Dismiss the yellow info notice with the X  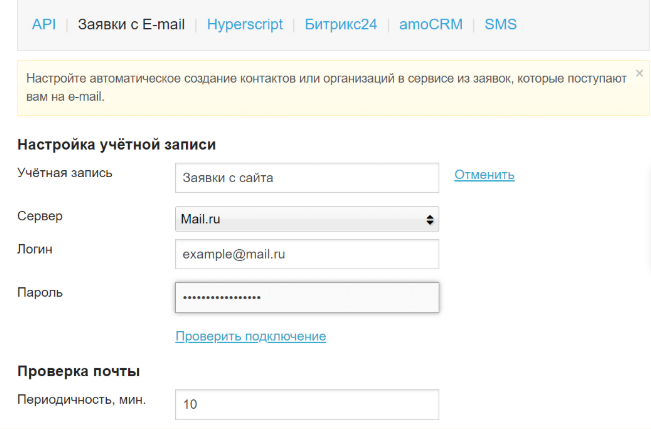(x=639, y=73)
